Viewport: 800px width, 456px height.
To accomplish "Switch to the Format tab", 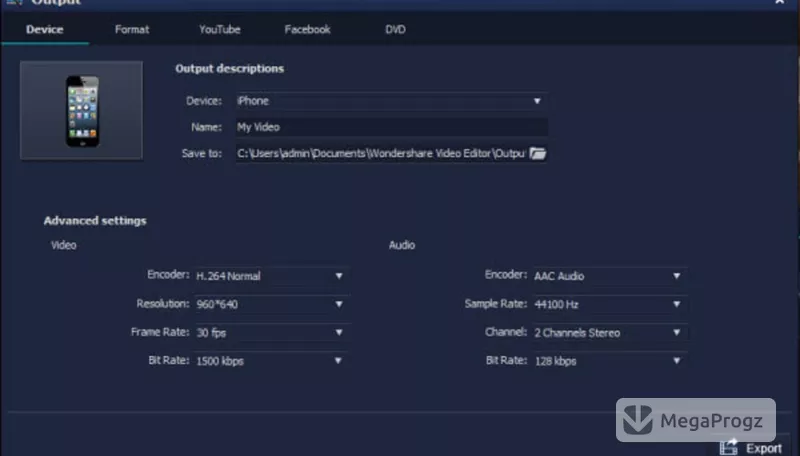I will [132, 30].
